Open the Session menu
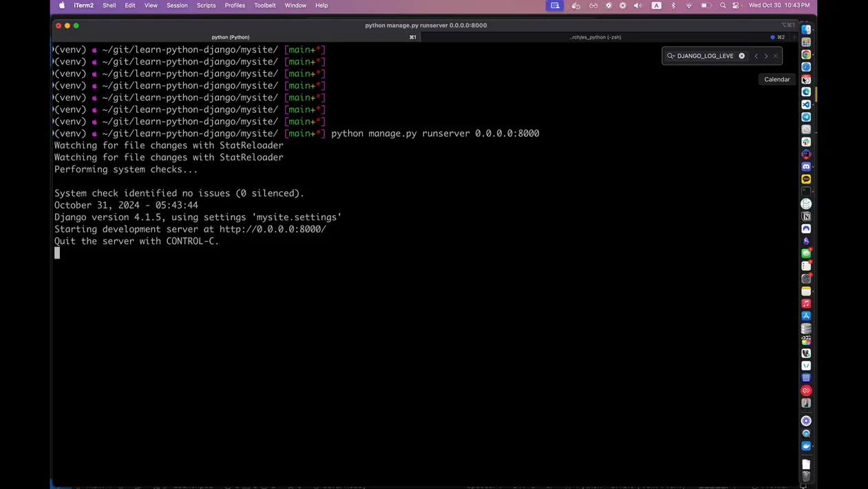This screenshot has width=868, height=489. click(177, 6)
